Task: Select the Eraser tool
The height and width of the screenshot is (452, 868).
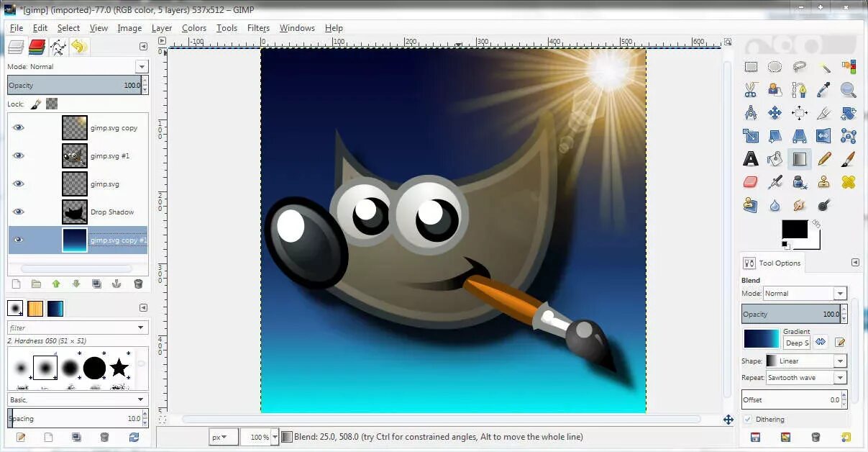Action: coord(751,182)
